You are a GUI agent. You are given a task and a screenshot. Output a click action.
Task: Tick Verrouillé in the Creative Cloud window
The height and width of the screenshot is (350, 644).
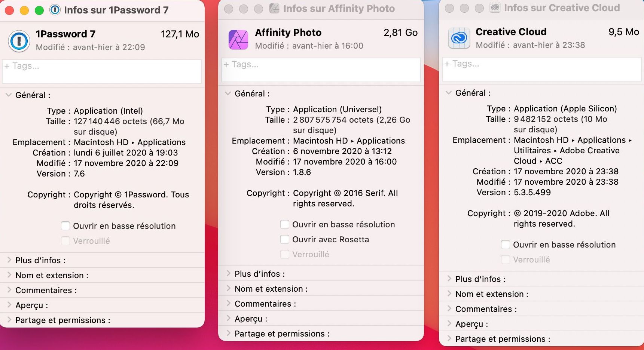click(506, 260)
